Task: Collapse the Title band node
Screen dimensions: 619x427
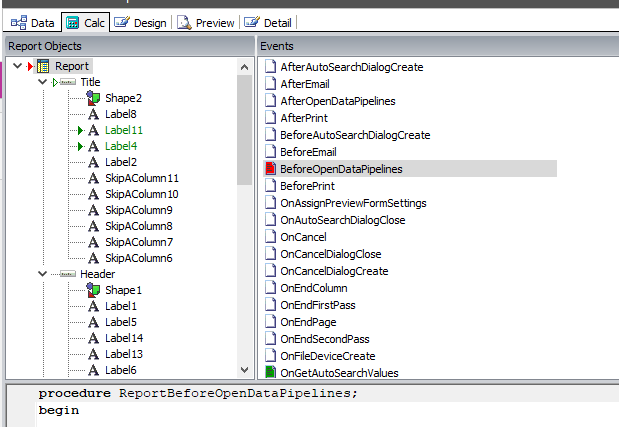Action: 42,82
